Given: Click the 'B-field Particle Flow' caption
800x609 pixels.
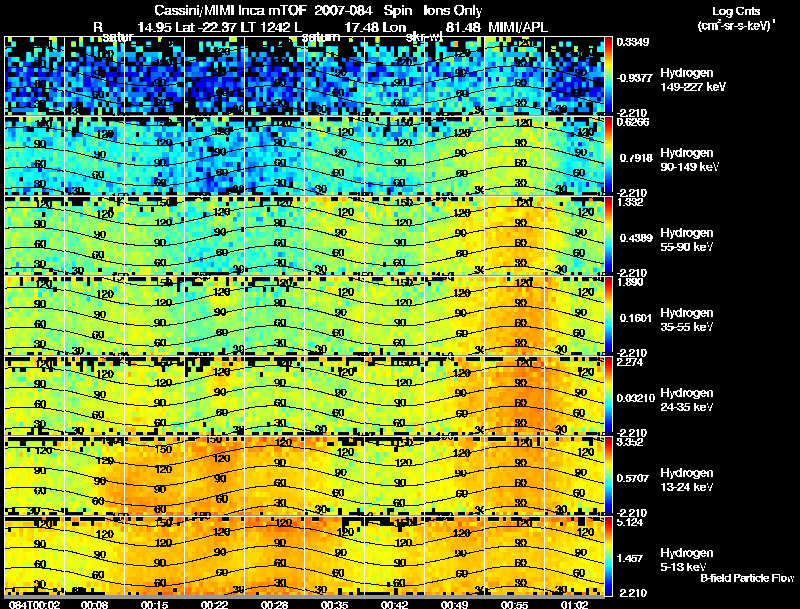Looking at the screenshot, I should click(x=747, y=578).
